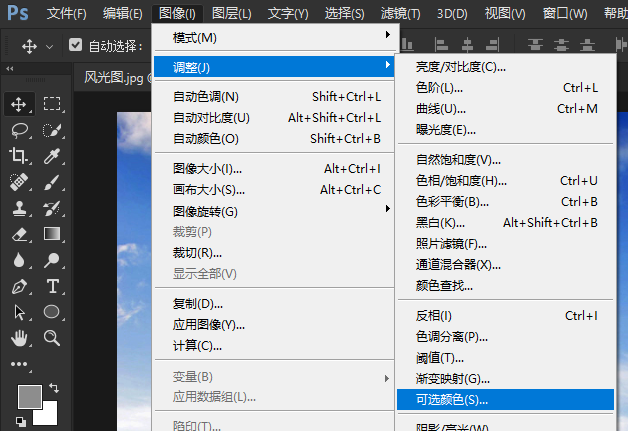Screen dimensions: 628x431
Task: Select the Hand tool
Action: 19,338
